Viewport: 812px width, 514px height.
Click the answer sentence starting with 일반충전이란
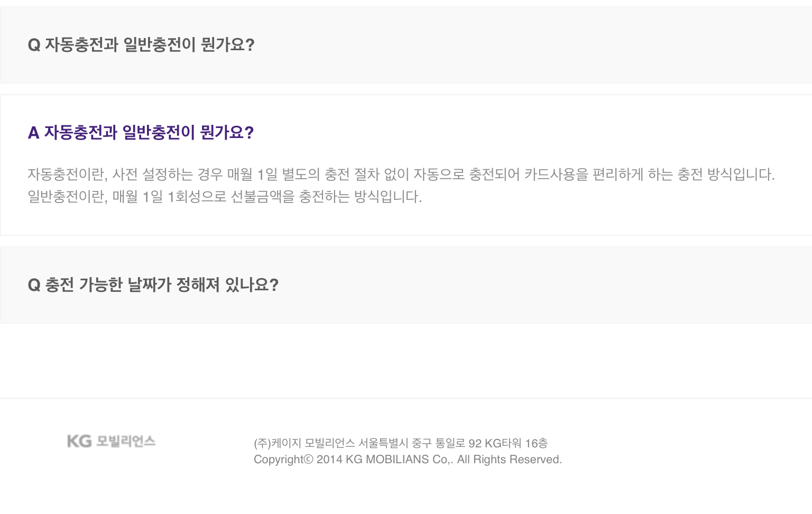[x=225, y=197]
